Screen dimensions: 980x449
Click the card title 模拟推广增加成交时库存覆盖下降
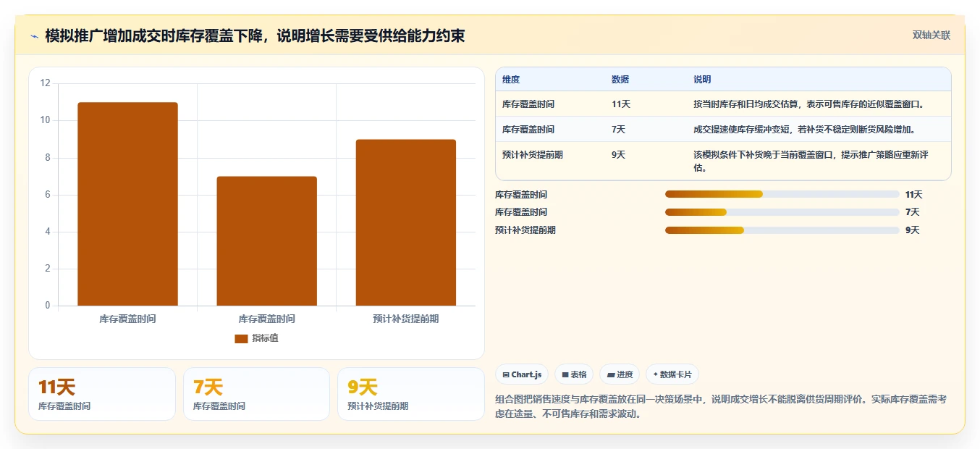pos(255,35)
